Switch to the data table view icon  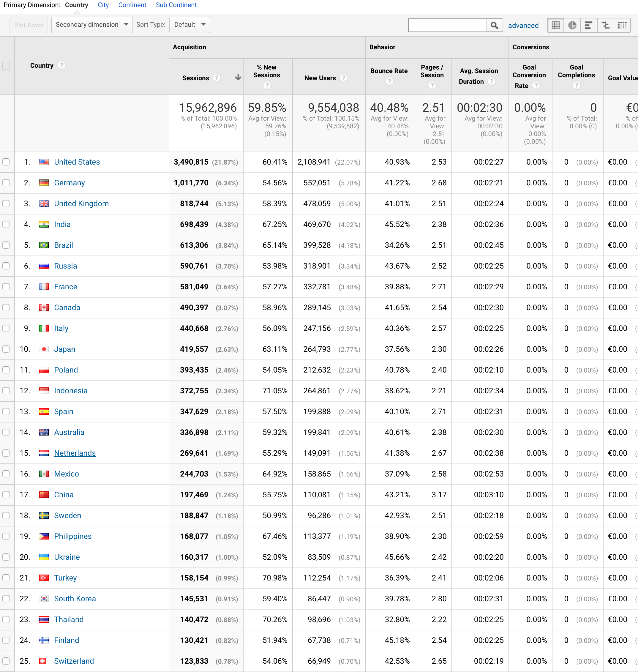click(x=556, y=25)
